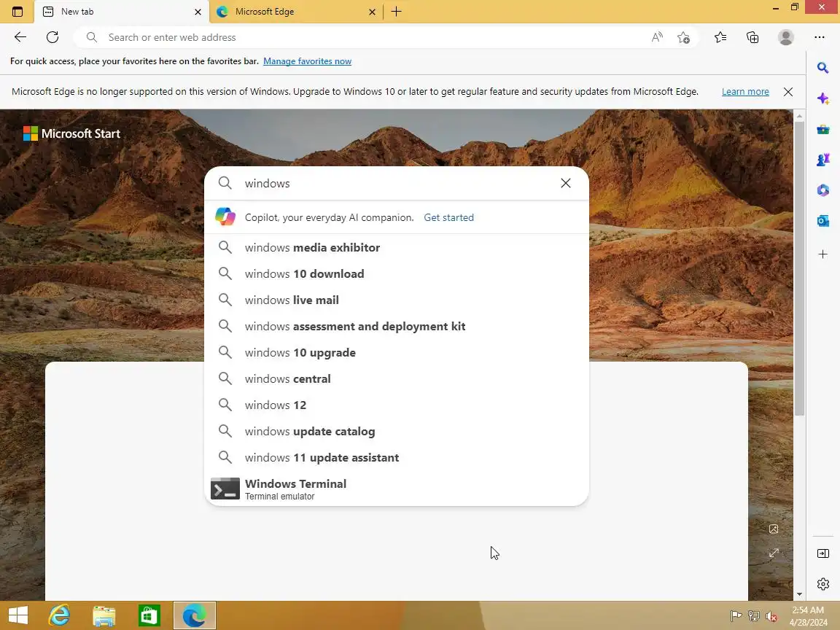Viewport: 840px width, 630px height.
Task: Open the profile avatar icon
Action: pyautogui.click(x=785, y=37)
